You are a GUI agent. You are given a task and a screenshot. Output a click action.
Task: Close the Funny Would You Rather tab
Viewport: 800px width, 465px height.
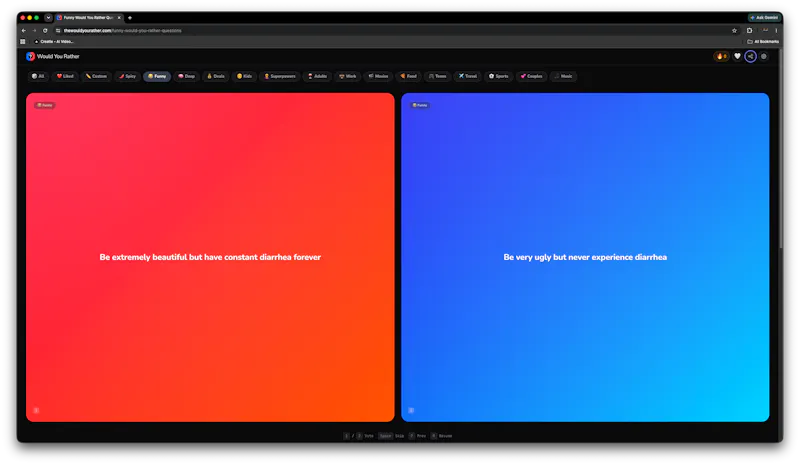tap(119, 17)
